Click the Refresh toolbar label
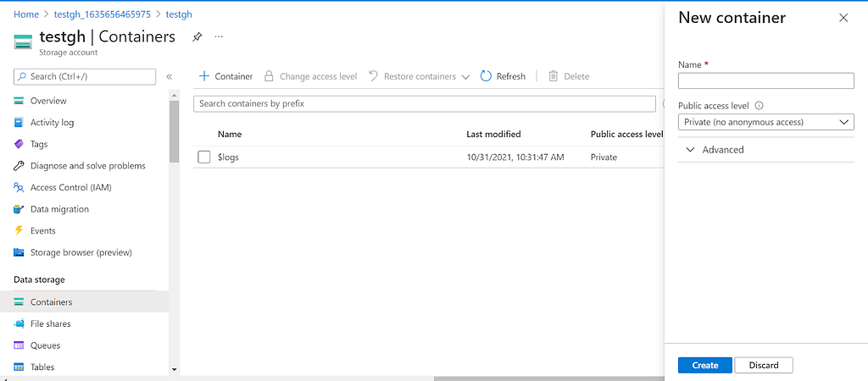Screen dimensions: 868x381 [x=511, y=76]
